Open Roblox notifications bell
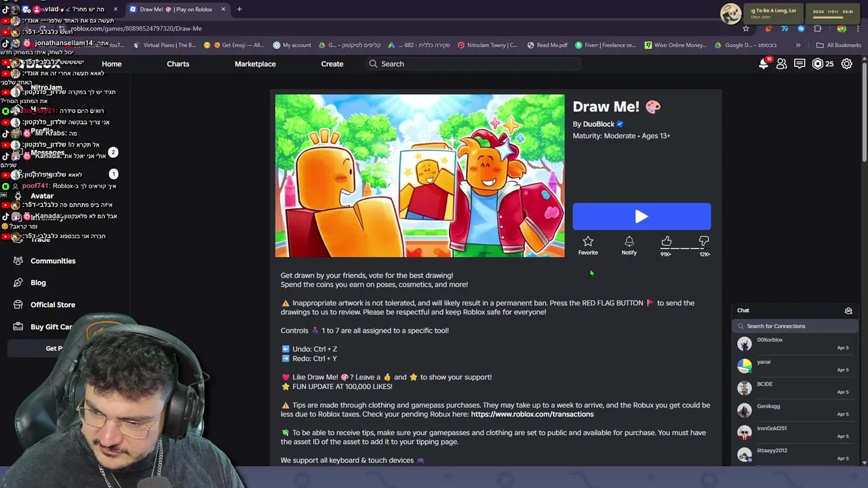 pos(764,63)
